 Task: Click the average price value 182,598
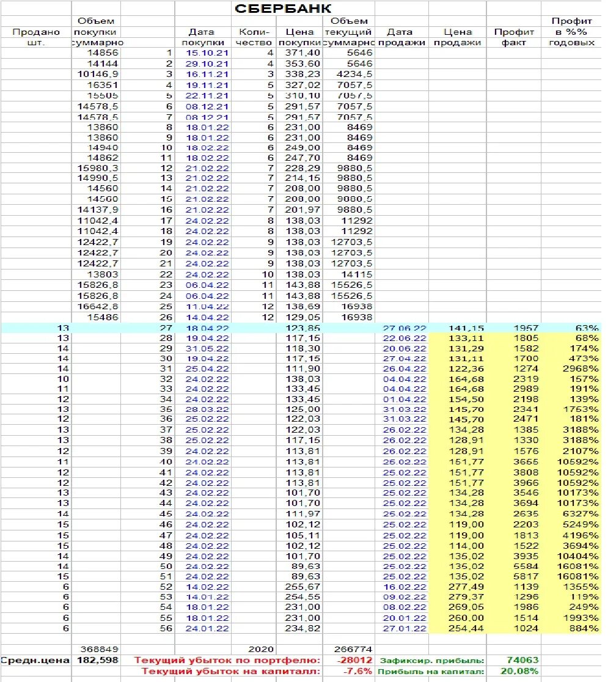[96, 661]
